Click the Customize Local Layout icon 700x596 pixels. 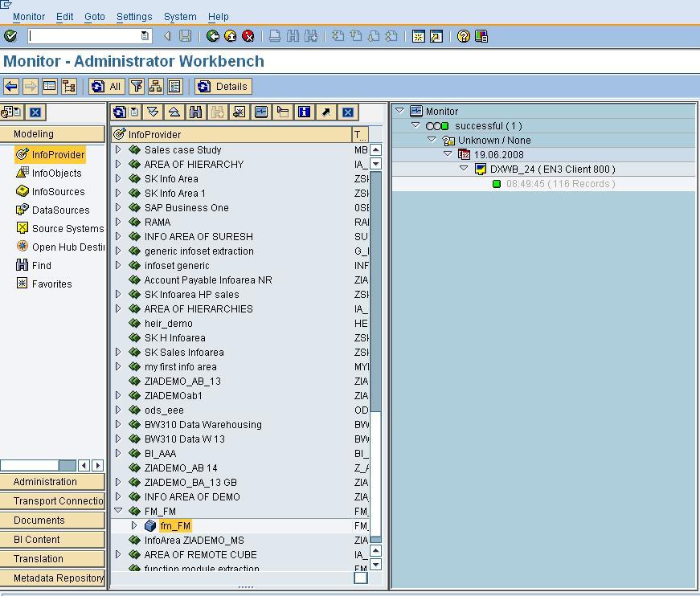pyautogui.click(x=481, y=36)
